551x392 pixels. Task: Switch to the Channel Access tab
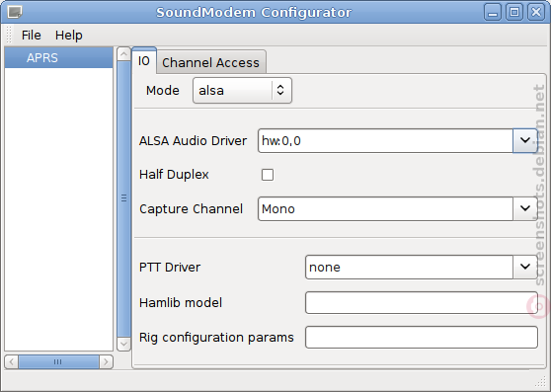point(210,62)
